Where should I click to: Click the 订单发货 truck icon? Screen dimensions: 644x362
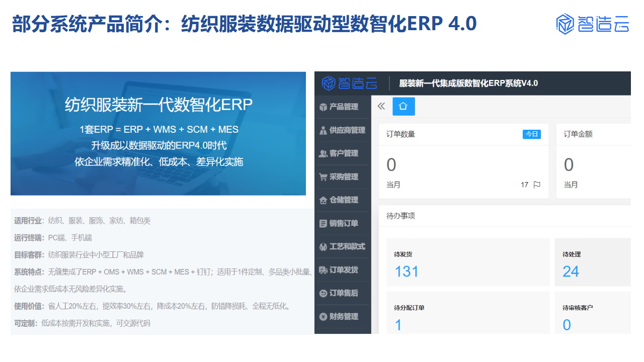click(x=324, y=270)
